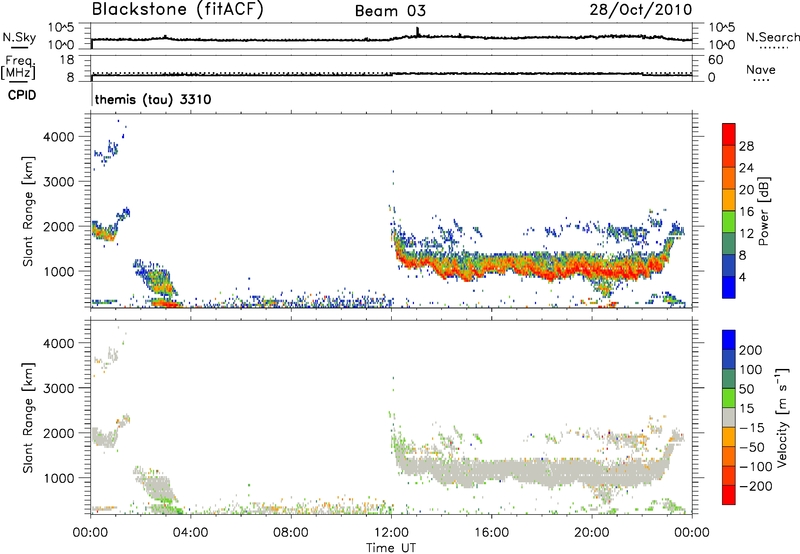
Task: Pick the gray segment of velocity colorbar
Action: click(x=729, y=418)
